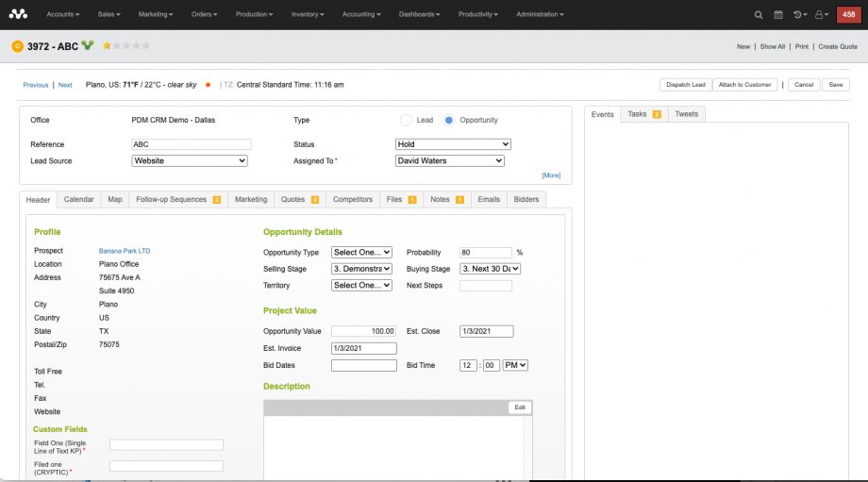This screenshot has height=482, width=868.
Task: Click the orange opportunity icon beside 3972
Action: coord(17,45)
